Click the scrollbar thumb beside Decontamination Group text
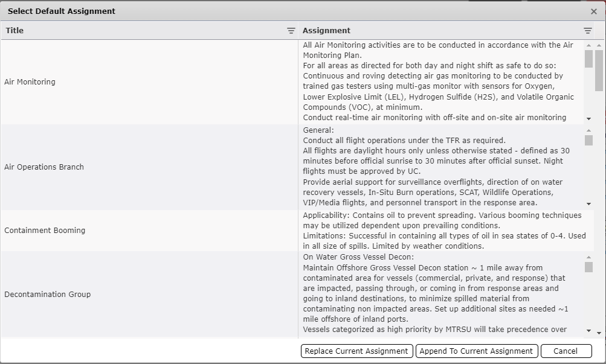This screenshot has height=364, width=606. 587,269
